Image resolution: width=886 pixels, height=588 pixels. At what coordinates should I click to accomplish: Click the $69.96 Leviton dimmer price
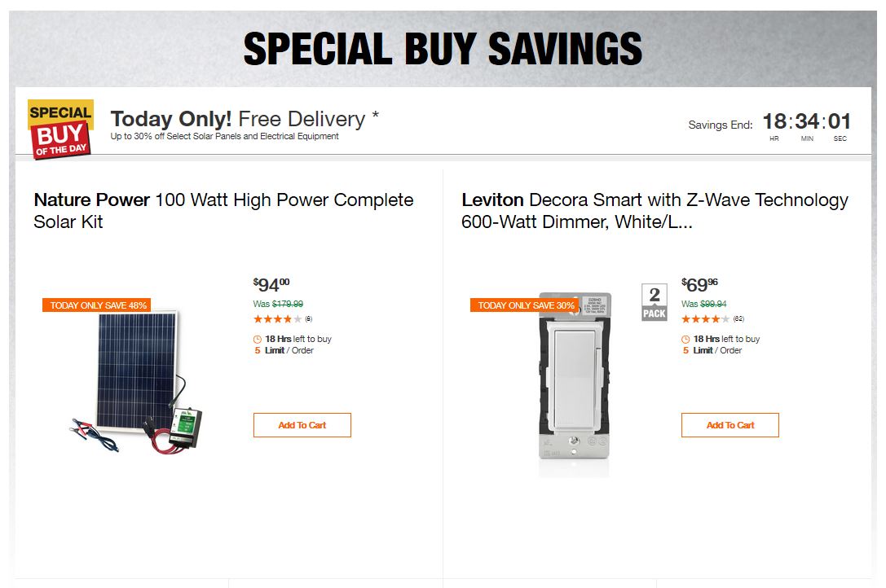point(699,285)
